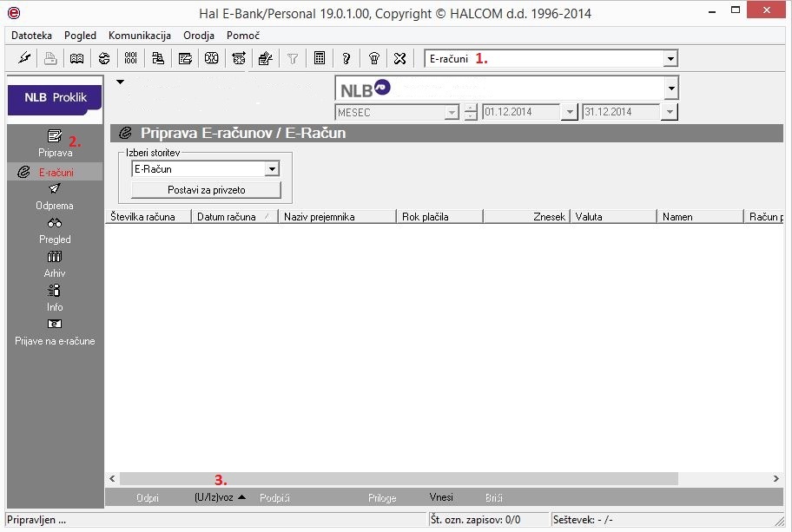Click the greyed-out printer icon

click(50, 58)
